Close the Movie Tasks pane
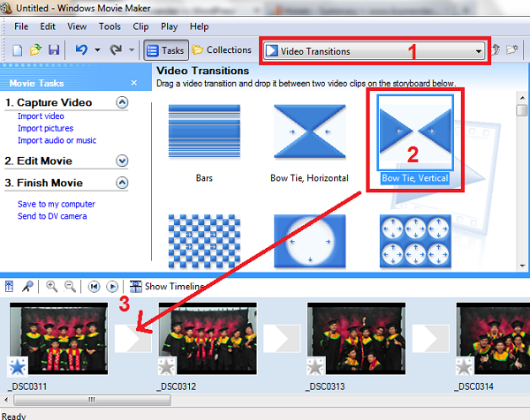The width and height of the screenshot is (530, 420). pyautogui.click(x=134, y=83)
